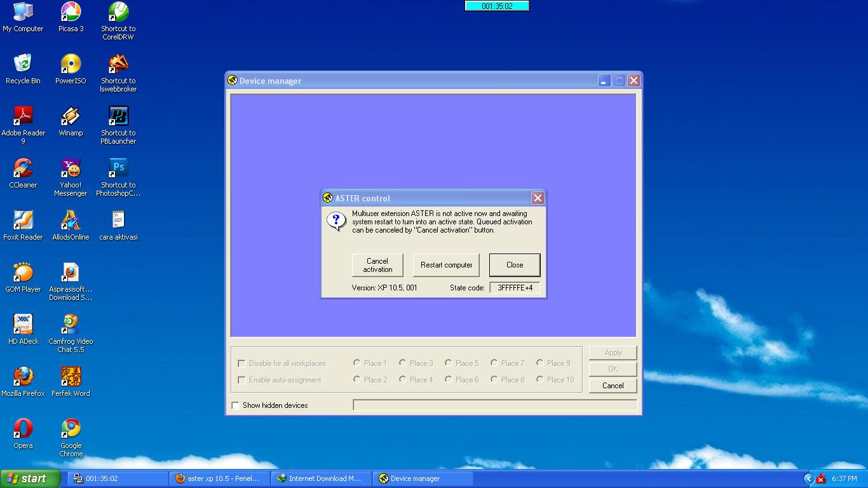Image resolution: width=868 pixels, height=488 pixels.
Task: Click the 001:35:02 timer widget at top
Action: (x=497, y=6)
